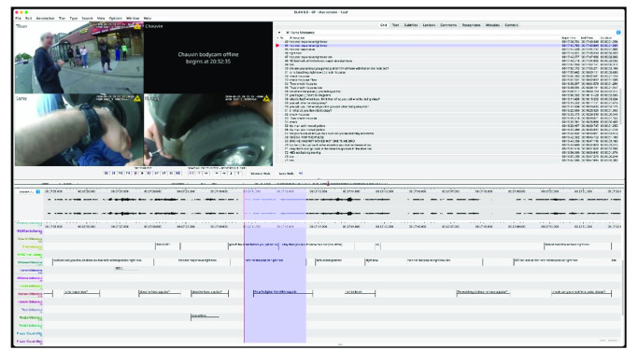
Task: Switch to the Lexicon tab
Action: [429, 25]
